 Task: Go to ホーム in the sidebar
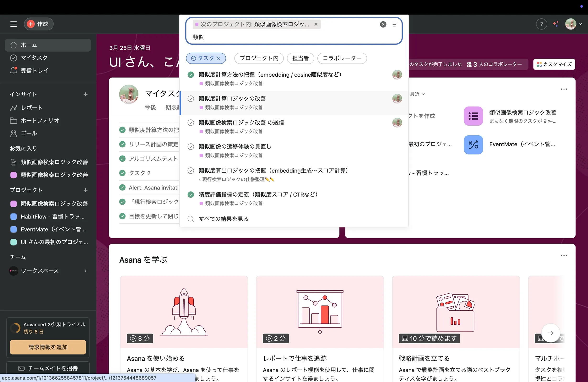(x=48, y=45)
